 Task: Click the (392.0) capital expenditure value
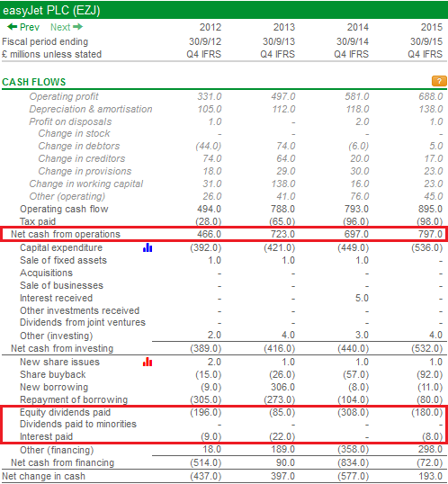click(206, 247)
